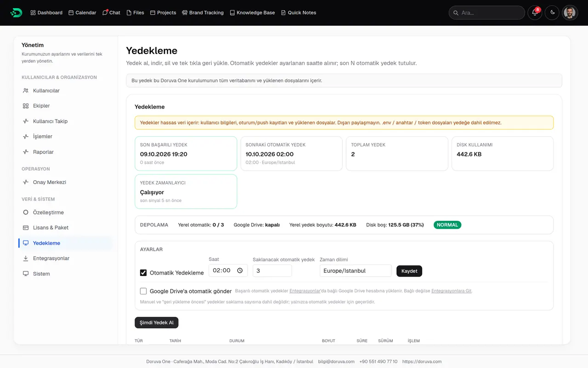Viewport: 588px width, 368px height.
Task: Open https://doruva.com footer link
Action: tap(422, 362)
